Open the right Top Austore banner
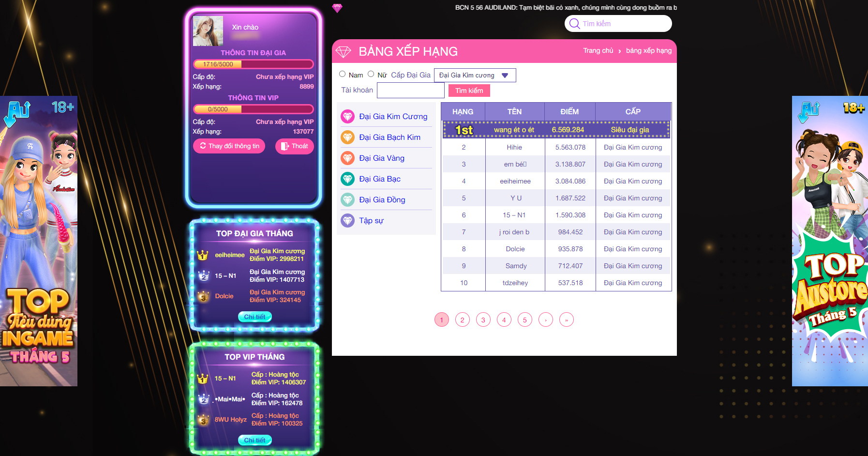The width and height of the screenshot is (868, 456). pos(830,241)
